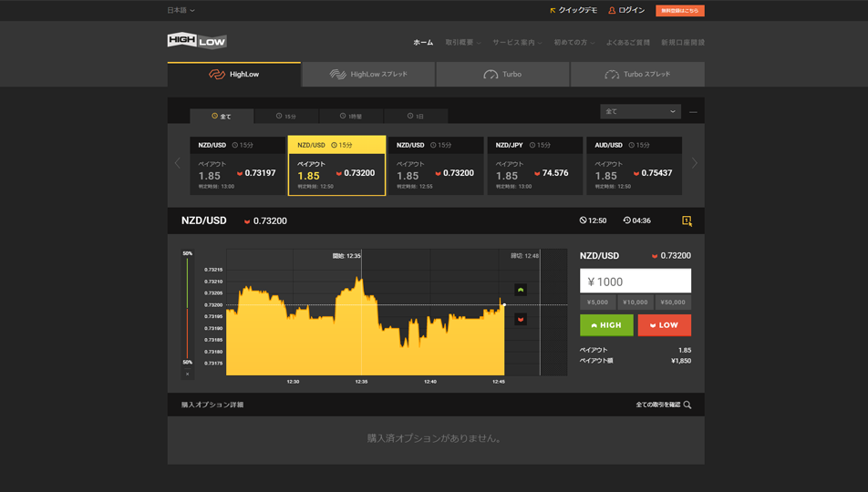Click the red LOW button
Screen dimensions: 868x492
665,325
